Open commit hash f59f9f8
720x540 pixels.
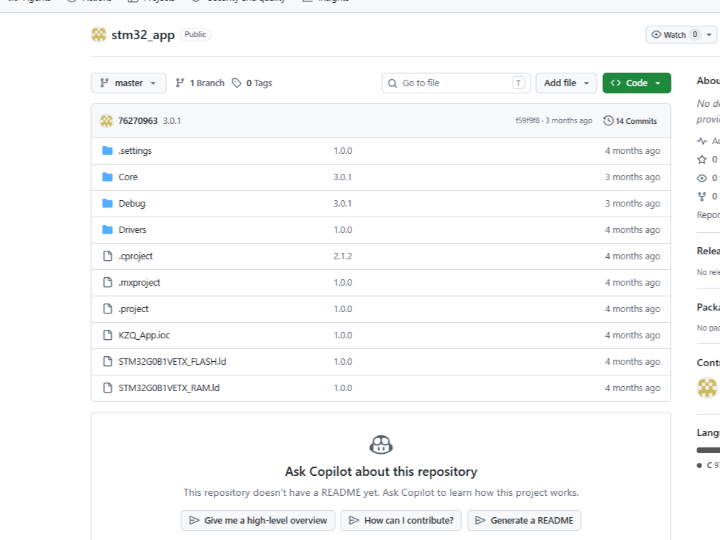point(527,120)
